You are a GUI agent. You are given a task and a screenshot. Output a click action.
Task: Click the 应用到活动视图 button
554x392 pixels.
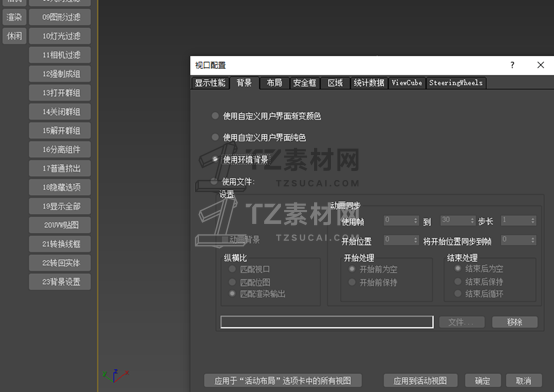click(x=420, y=381)
